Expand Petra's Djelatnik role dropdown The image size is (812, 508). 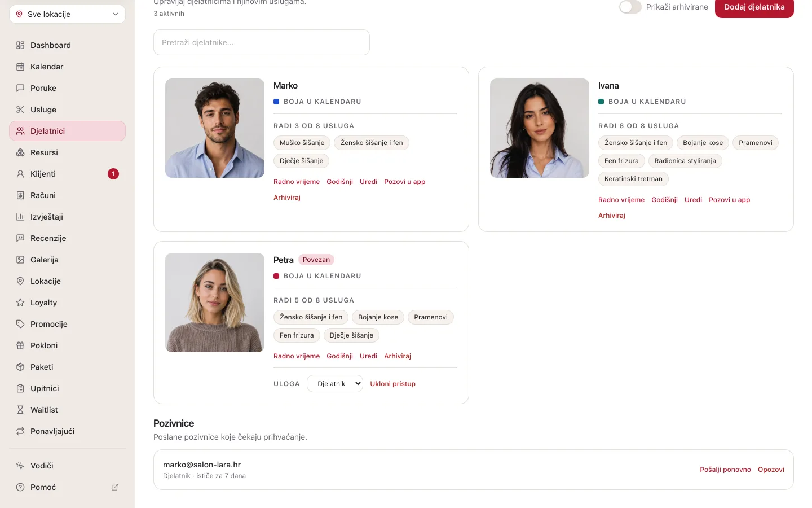pos(335,384)
